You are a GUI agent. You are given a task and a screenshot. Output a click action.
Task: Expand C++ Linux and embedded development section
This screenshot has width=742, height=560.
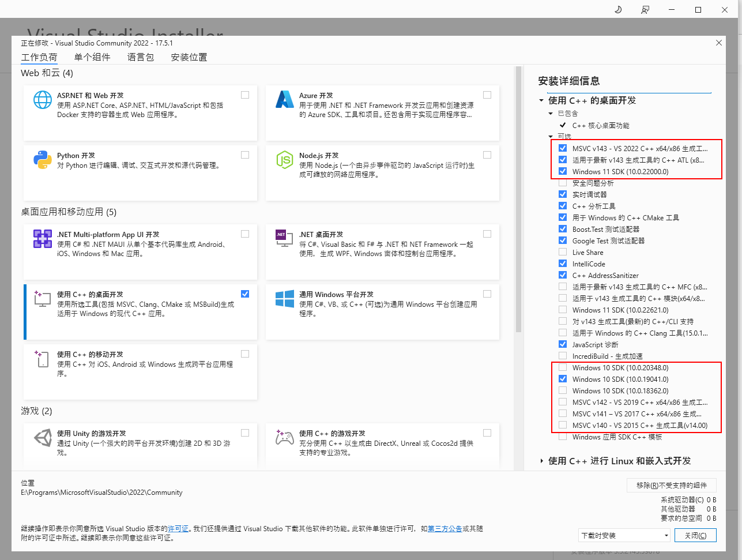click(541, 461)
